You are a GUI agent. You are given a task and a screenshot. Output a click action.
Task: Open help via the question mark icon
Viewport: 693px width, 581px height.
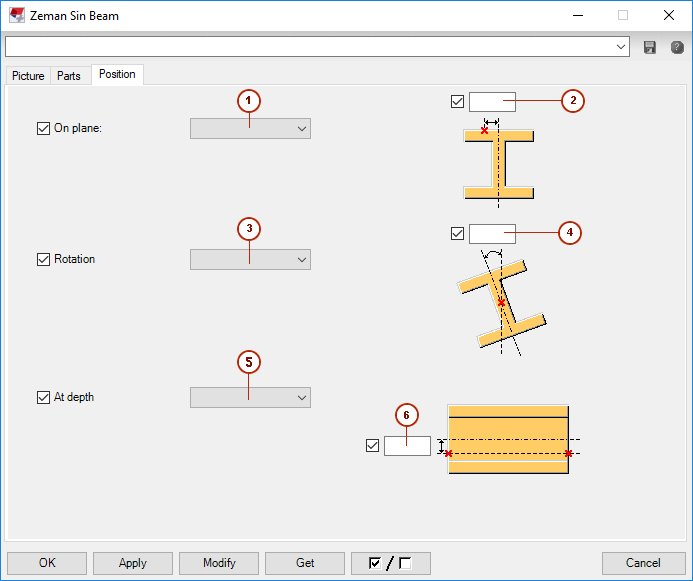[677, 47]
